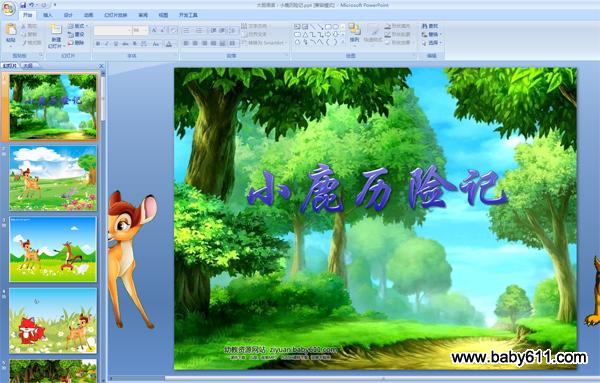Pick the triangle shape in shapes gallery

point(305,34)
